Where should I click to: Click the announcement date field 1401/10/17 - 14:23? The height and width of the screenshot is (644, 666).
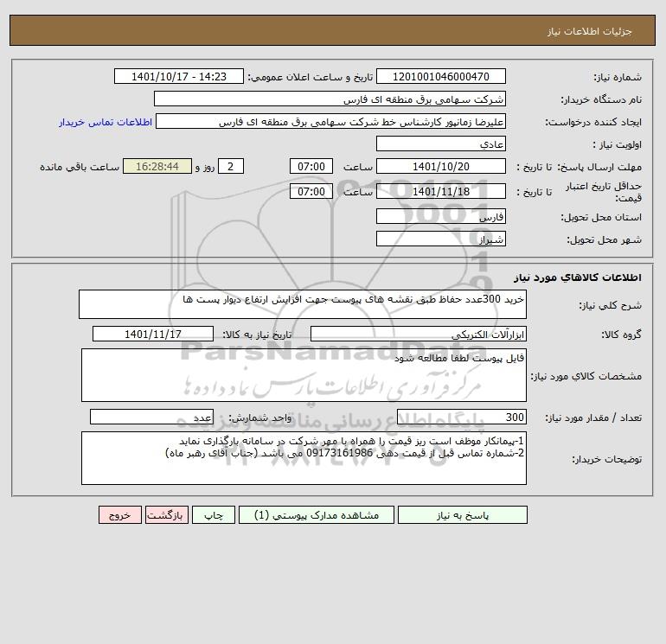click(x=179, y=76)
